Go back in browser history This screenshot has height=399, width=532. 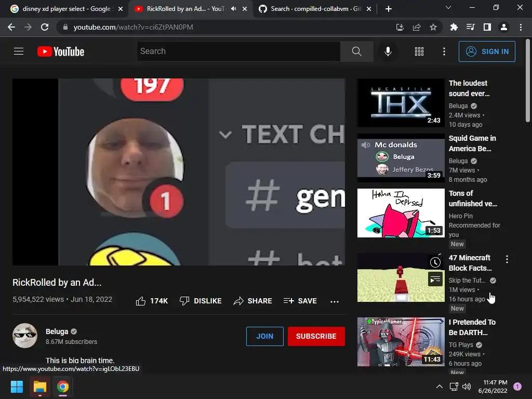[x=11, y=27]
